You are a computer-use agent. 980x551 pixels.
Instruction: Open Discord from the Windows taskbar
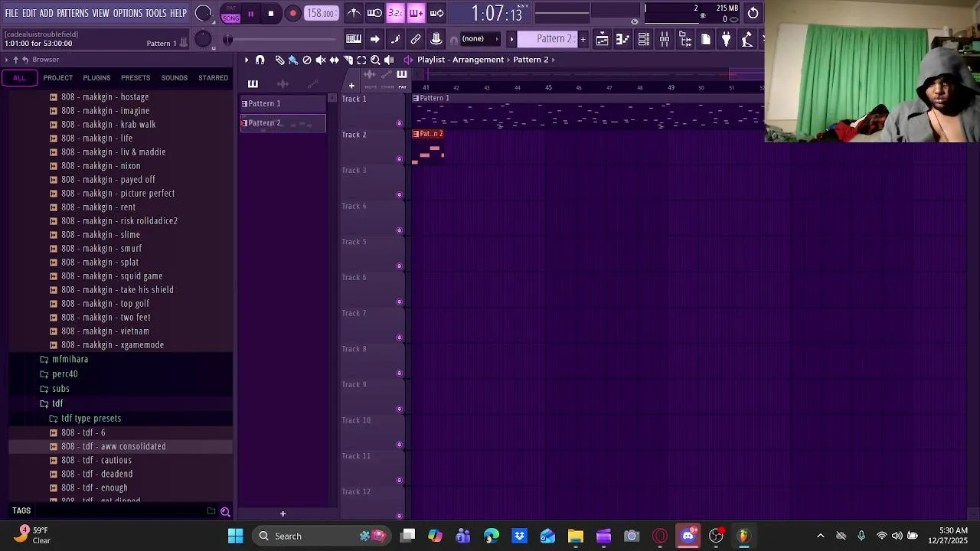[x=688, y=536]
